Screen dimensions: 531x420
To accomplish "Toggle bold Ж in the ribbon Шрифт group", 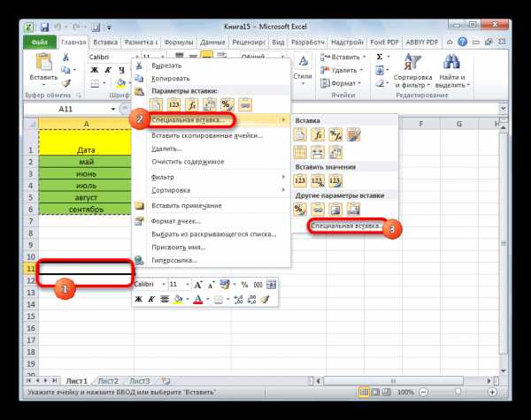I will pos(95,70).
